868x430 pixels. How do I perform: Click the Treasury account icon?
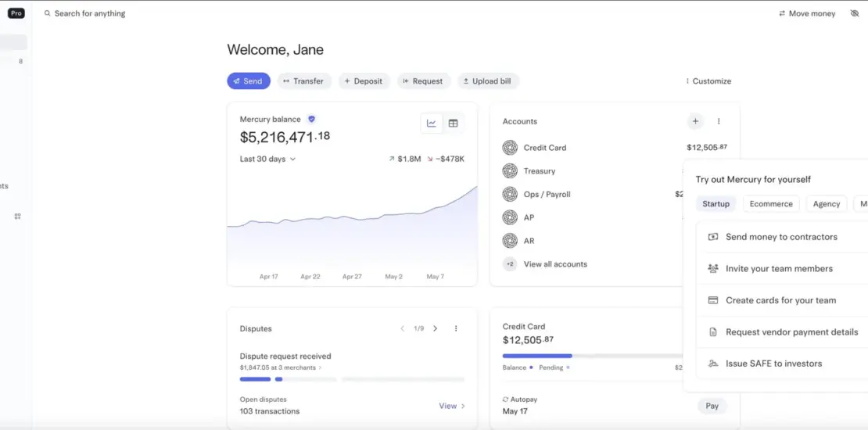(x=510, y=171)
